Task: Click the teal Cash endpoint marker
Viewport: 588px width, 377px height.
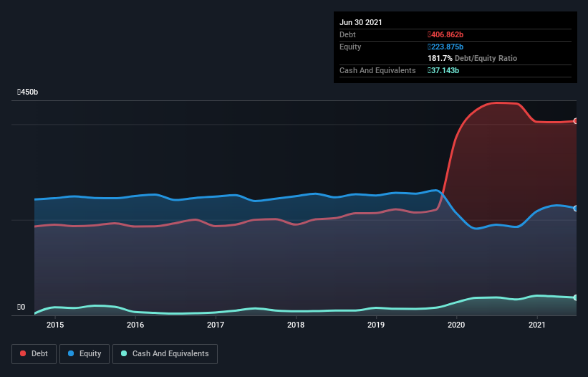Action: 576,297
